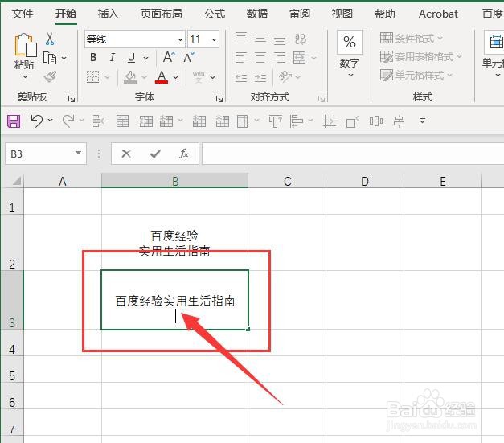Switch to 页面布局 tab
Image resolution: width=504 pixels, height=443 pixels.
coord(161,14)
